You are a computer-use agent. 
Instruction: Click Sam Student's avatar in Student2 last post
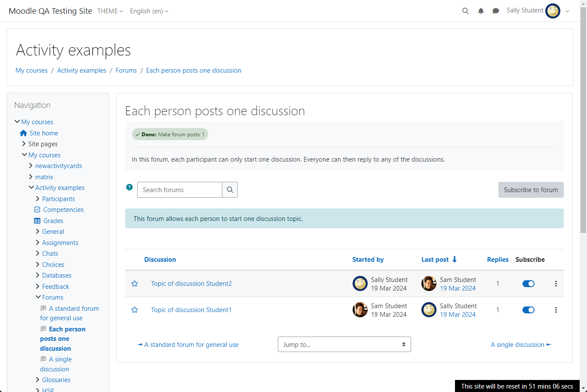pos(429,284)
